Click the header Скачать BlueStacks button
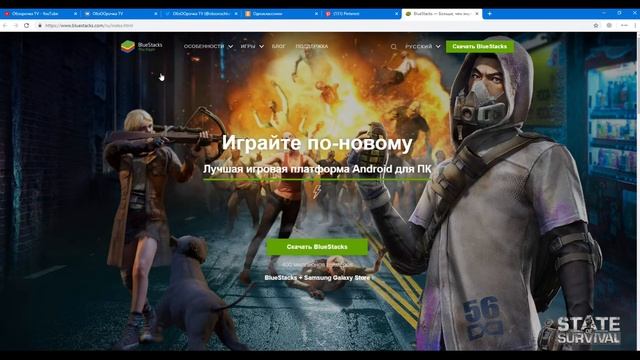The width and height of the screenshot is (640, 360). (x=480, y=47)
